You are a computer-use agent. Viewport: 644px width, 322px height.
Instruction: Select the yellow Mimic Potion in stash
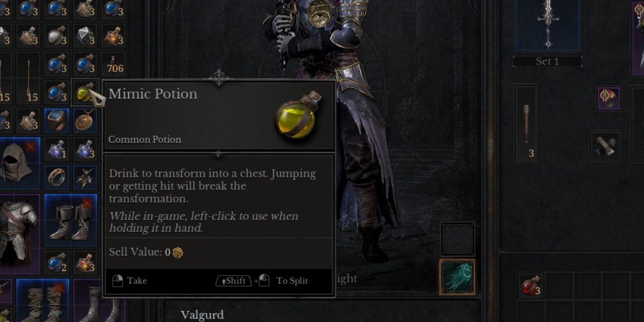click(85, 93)
